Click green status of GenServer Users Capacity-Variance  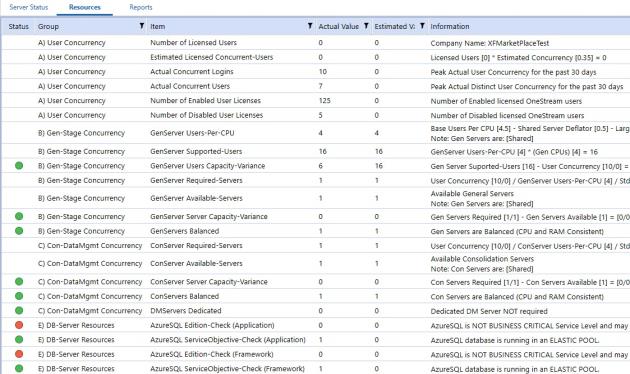coord(19,166)
